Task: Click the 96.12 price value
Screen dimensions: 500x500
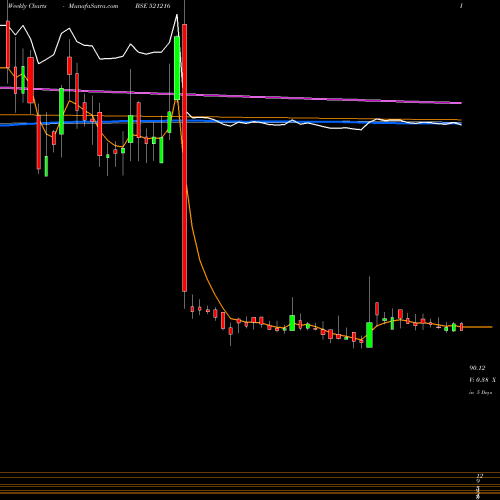Action: (x=477, y=368)
